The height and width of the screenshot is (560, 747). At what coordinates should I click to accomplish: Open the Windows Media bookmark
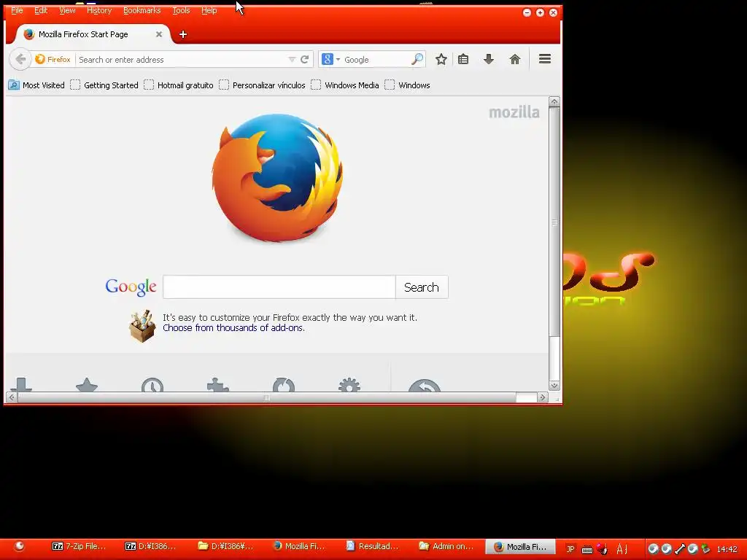(x=345, y=85)
